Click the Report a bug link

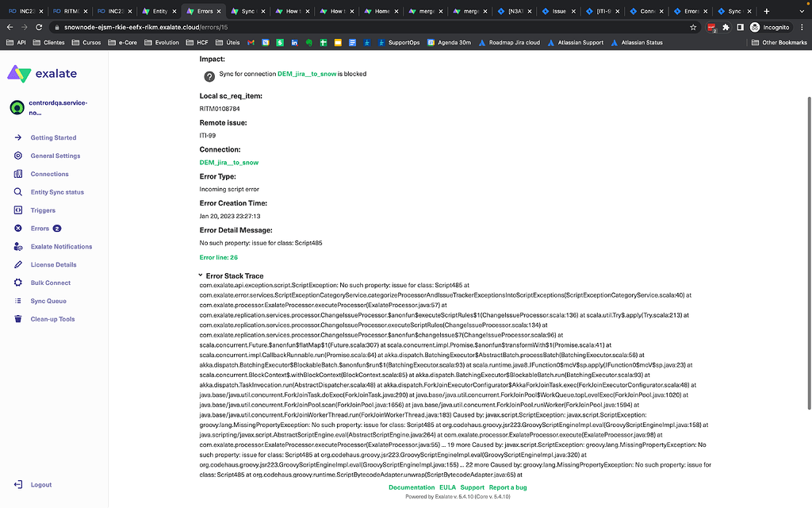tap(507, 487)
